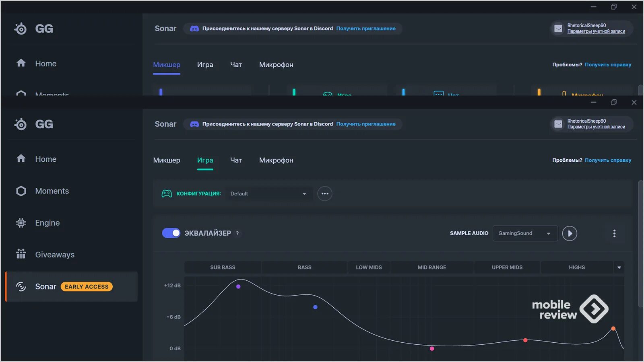Open configuration options with three-dots button
Screen dimensions: 644x362
[325, 194]
